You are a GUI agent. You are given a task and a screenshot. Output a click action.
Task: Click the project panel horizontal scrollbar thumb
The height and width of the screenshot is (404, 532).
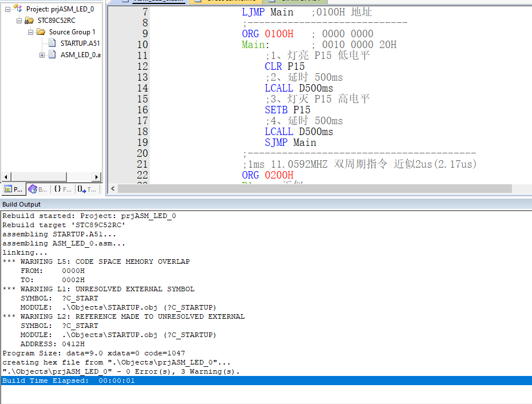(39, 177)
